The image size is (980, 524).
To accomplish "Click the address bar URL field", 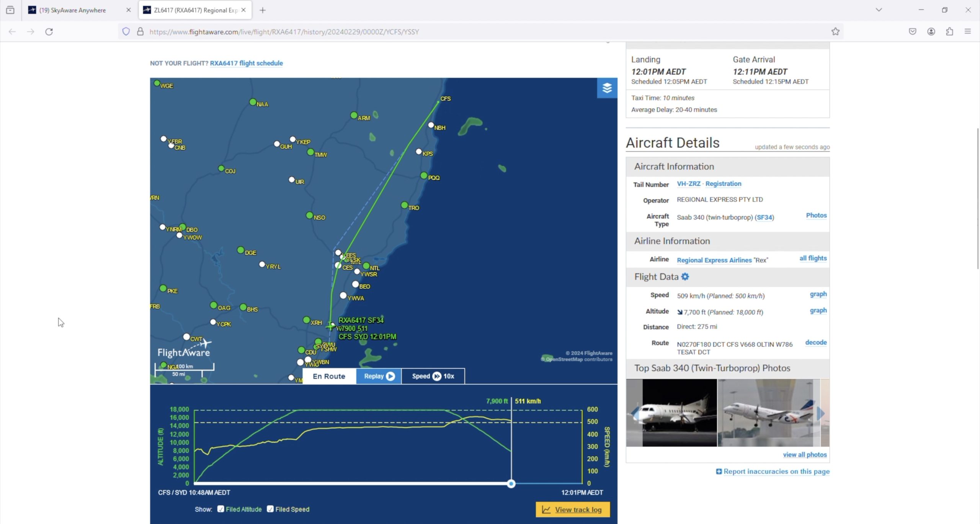I will pyautogui.click(x=284, y=32).
